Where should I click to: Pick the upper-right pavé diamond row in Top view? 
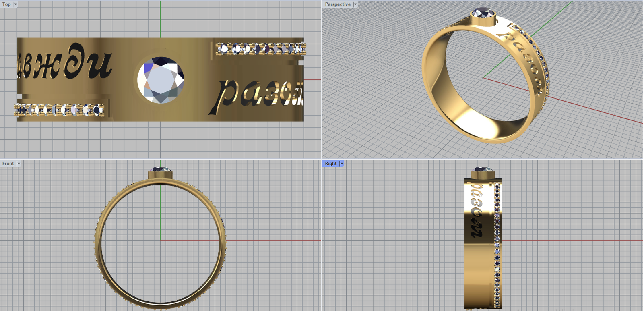pos(260,49)
